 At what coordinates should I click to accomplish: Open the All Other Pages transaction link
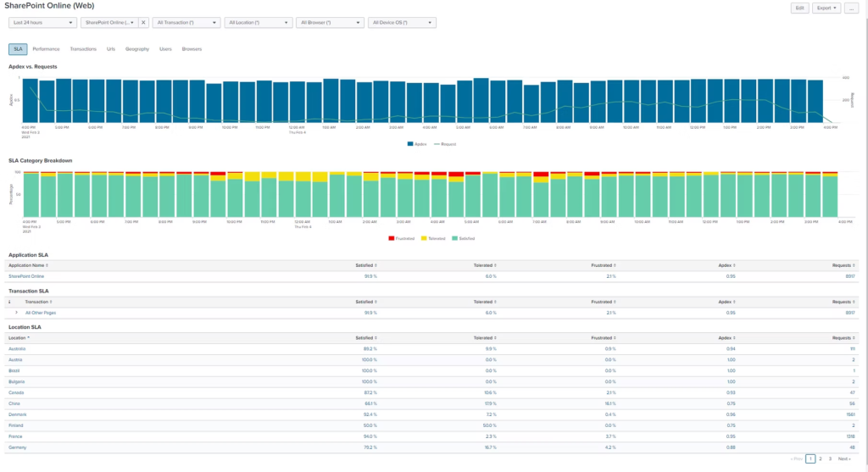[x=41, y=313]
